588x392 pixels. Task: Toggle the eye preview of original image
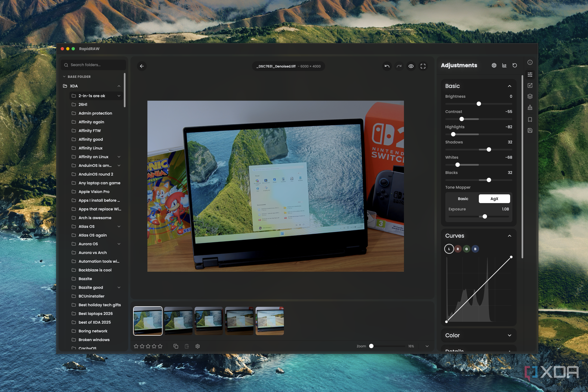pos(411,66)
